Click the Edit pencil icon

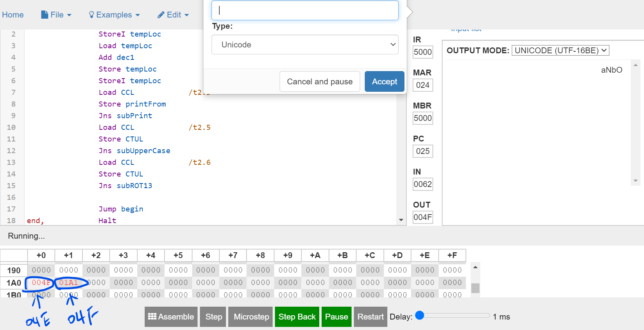coord(161,15)
